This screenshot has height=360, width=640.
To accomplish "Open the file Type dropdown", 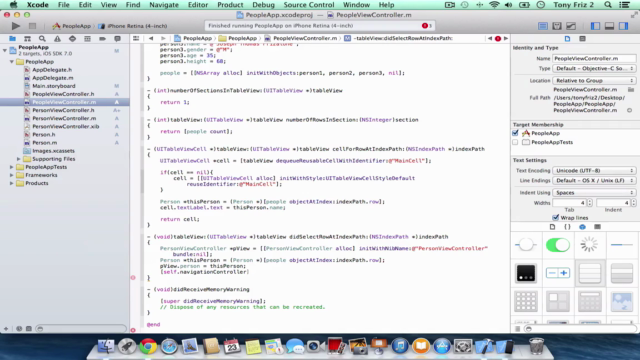I will tap(594, 69).
